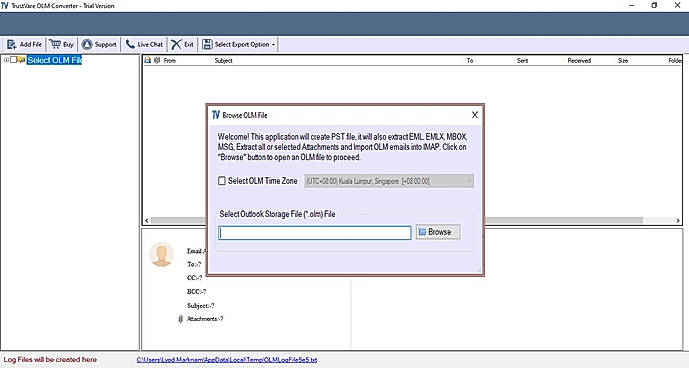This screenshot has height=368, width=689.
Task: Close the Browse OLM File dialog
Action: (475, 115)
